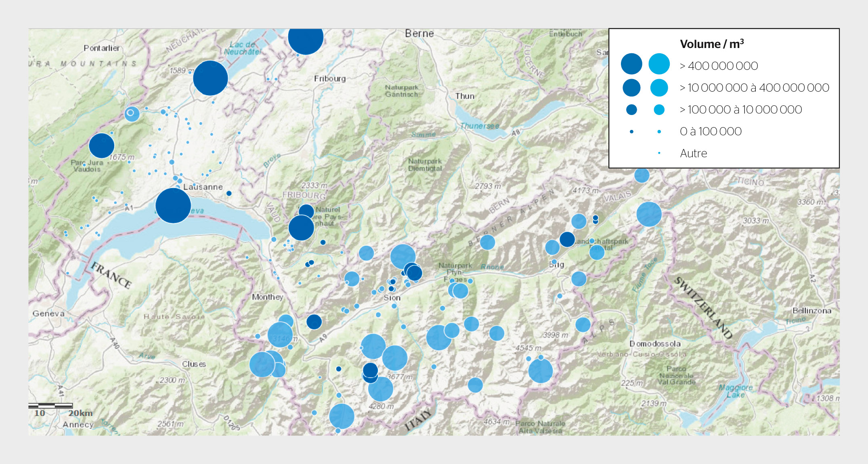Click the light blue circle at the bottom near ITALY

[342, 416]
